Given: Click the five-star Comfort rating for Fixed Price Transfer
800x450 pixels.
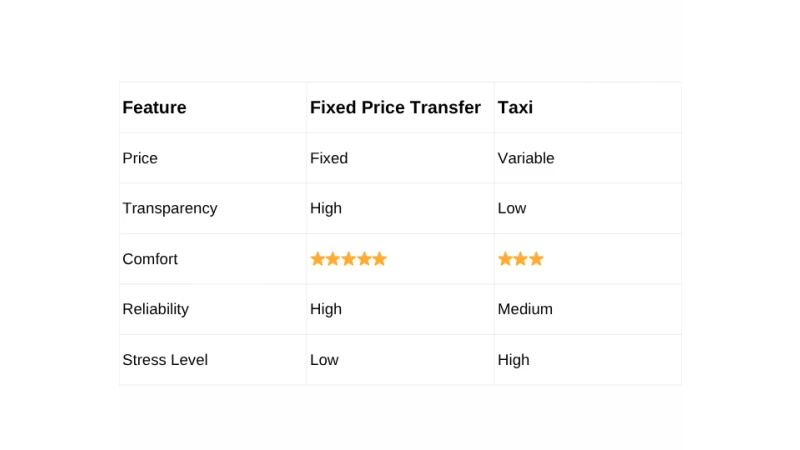Looking at the screenshot, I should tap(348, 259).
